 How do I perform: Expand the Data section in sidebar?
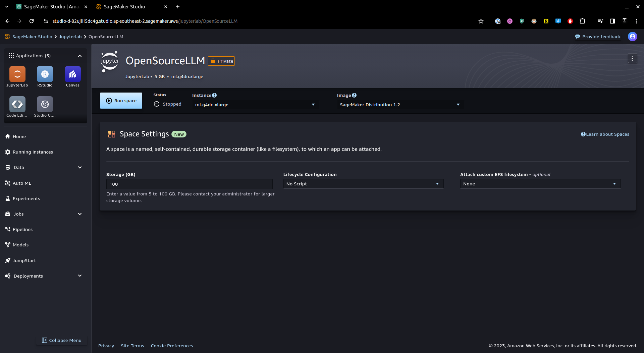[x=79, y=167]
